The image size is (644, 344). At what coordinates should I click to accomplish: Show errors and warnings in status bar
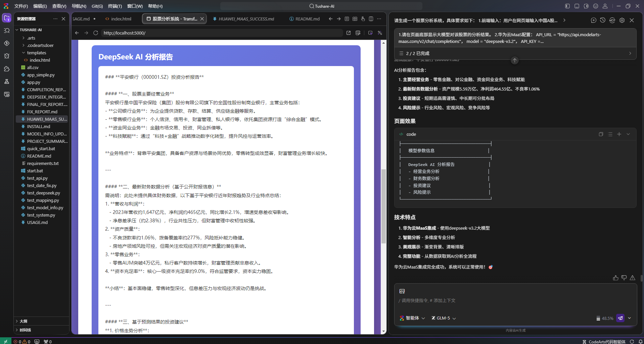[22, 341]
